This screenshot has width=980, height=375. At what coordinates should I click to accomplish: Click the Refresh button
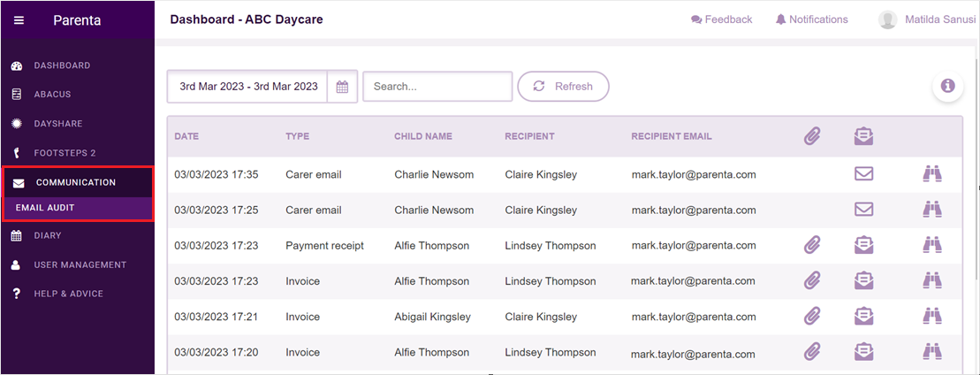pyautogui.click(x=563, y=87)
